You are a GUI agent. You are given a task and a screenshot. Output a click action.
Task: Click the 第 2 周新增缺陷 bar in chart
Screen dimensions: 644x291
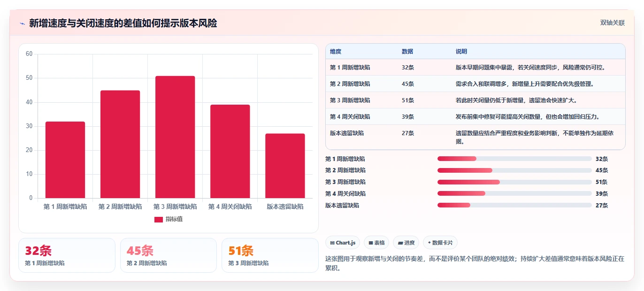click(x=120, y=144)
